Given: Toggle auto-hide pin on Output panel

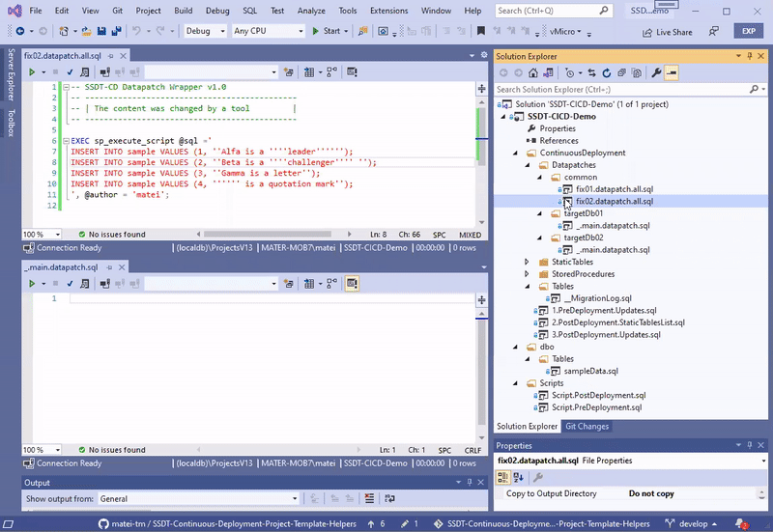Looking at the screenshot, I should (470, 482).
